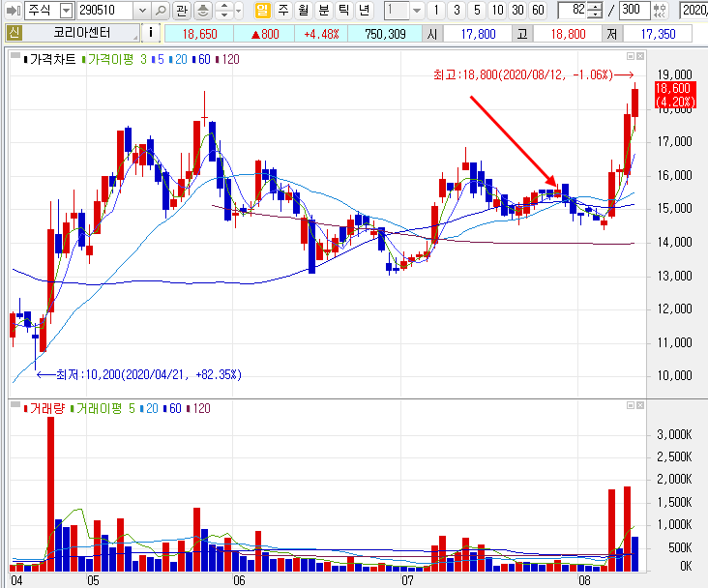This screenshot has width=708, height=588.
Task: Click the 60 moving average legend in price chart
Action: 201,59
